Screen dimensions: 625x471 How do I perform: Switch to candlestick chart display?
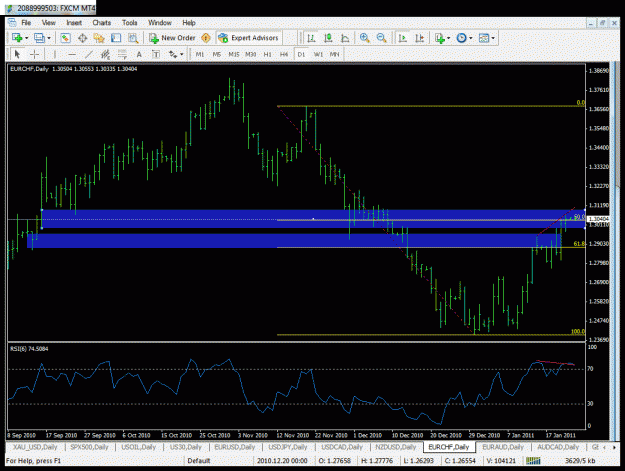[328, 38]
